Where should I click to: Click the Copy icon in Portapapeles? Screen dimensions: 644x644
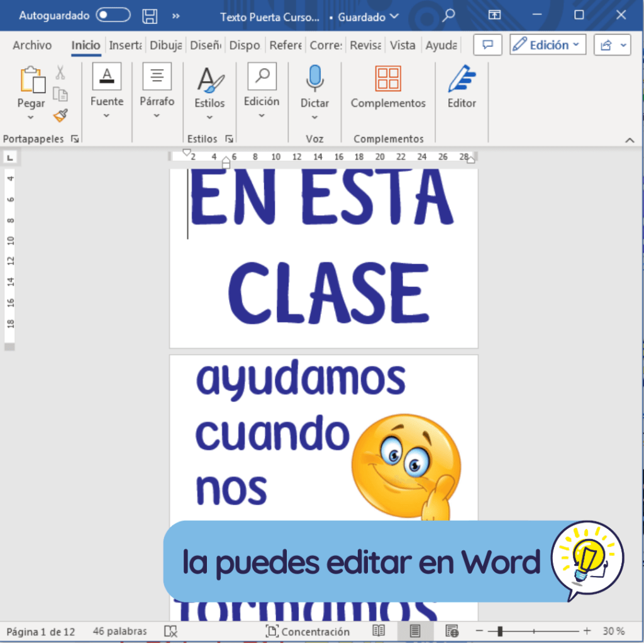coord(60,94)
